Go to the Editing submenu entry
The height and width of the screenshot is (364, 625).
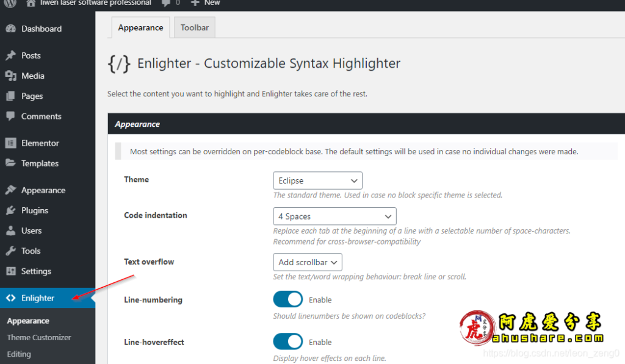coord(19,354)
